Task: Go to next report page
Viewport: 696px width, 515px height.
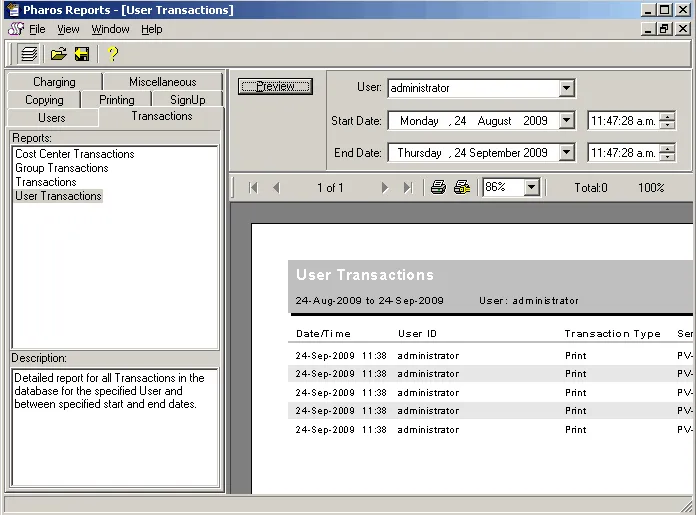Action: coord(384,188)
